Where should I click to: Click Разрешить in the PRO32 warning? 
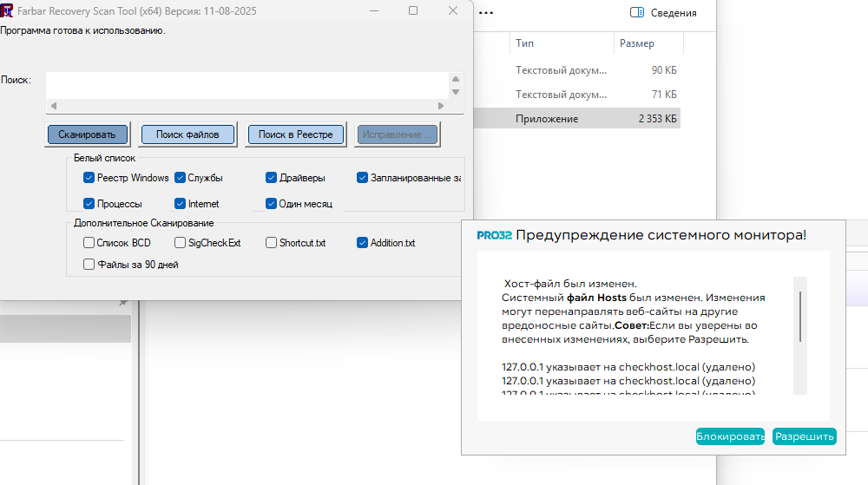[x=805, y=436]
